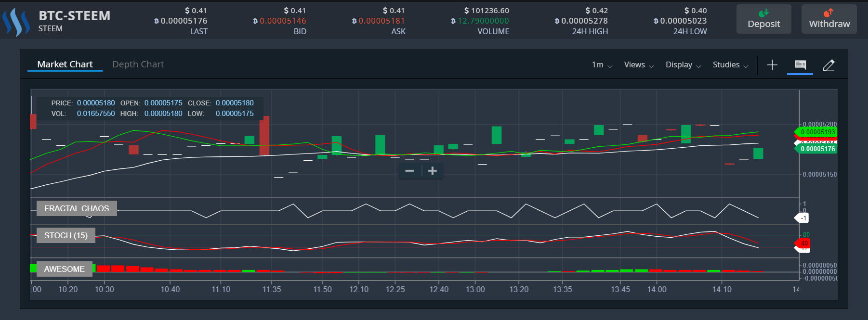Click the VOL value 0.01657550

(96, 114)
